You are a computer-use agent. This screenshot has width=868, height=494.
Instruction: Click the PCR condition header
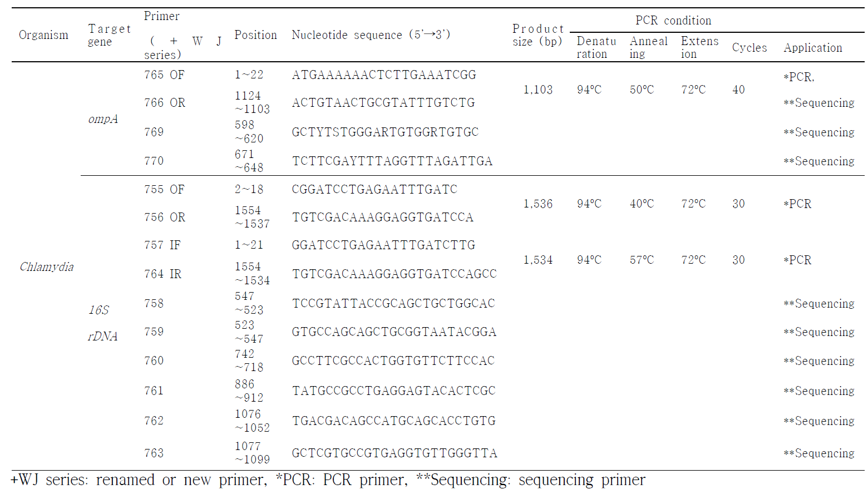tap(673, 21)
